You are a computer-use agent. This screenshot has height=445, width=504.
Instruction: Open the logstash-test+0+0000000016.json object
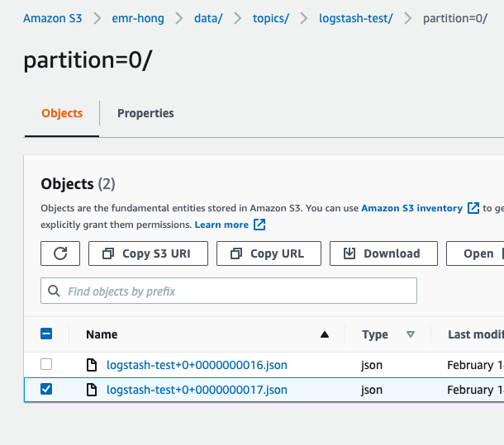pyautogui.click(x=197, y=365)
